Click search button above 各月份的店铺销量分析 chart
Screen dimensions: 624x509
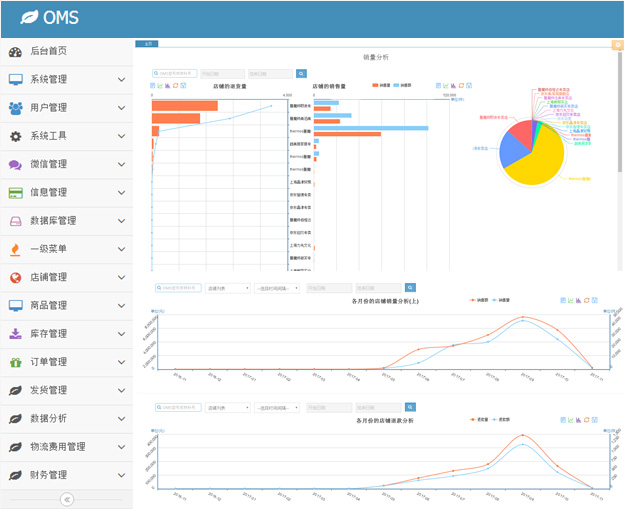(x=410, y=287)
